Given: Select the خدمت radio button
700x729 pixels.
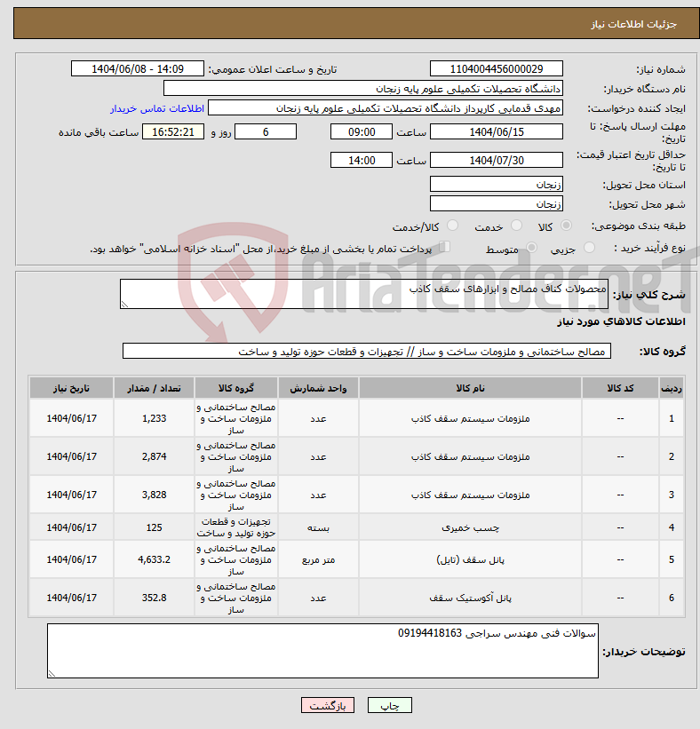Looking at the screenshot, I should pos(516,226).
